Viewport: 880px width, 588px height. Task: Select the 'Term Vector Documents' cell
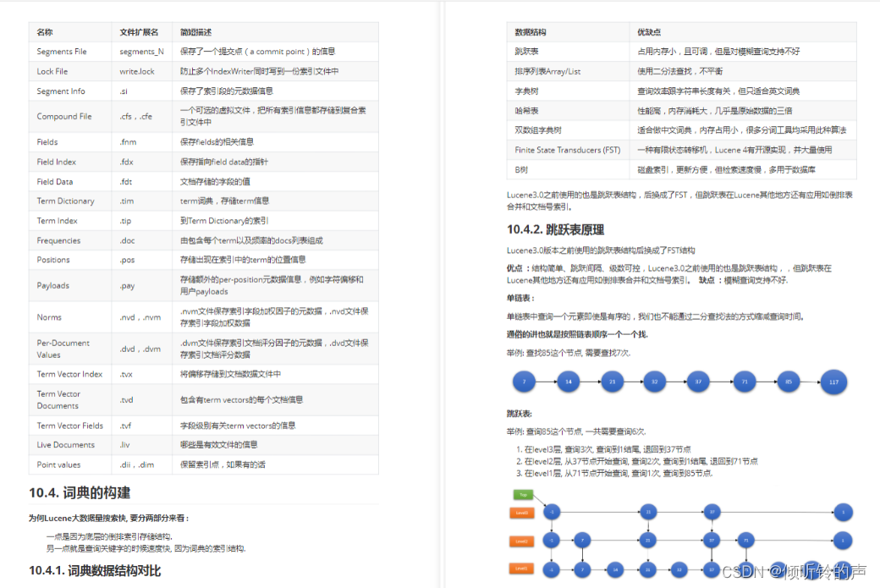coord(70,399)
